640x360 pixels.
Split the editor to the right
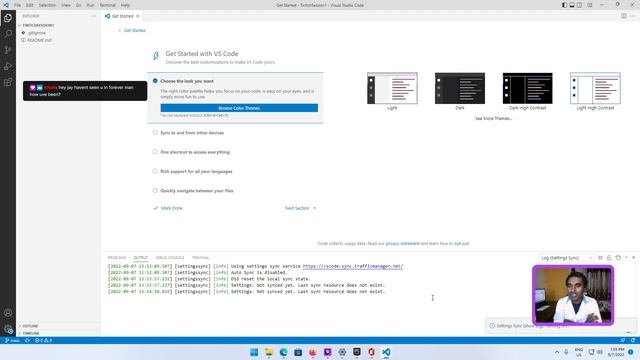pos(624,16)
